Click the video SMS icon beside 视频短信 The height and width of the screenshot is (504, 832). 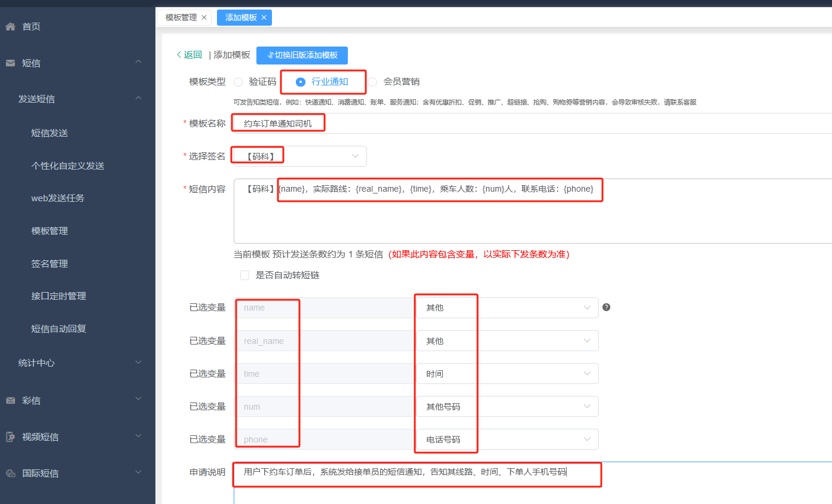tap(10, 437)
